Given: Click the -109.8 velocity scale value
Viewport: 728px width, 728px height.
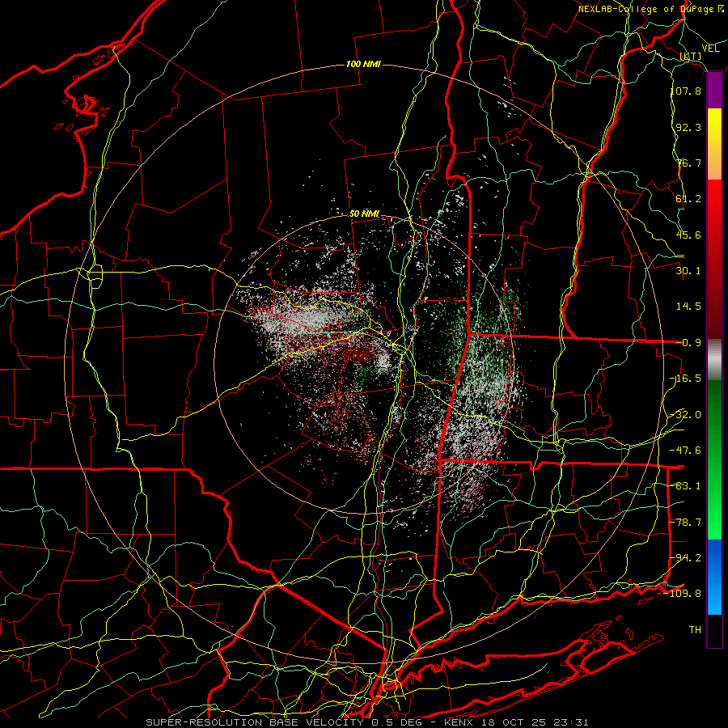Looking at the screenshot, I should (x=683, y=594).
